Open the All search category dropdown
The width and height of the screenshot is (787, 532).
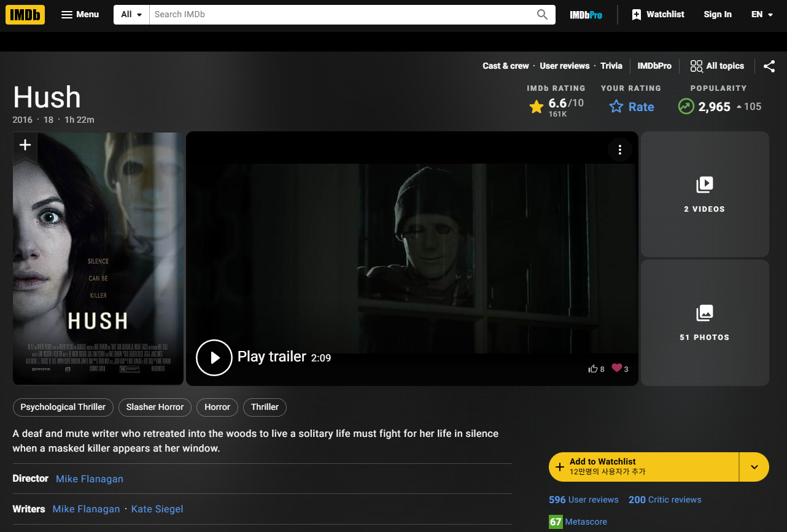tap(131, 14)
